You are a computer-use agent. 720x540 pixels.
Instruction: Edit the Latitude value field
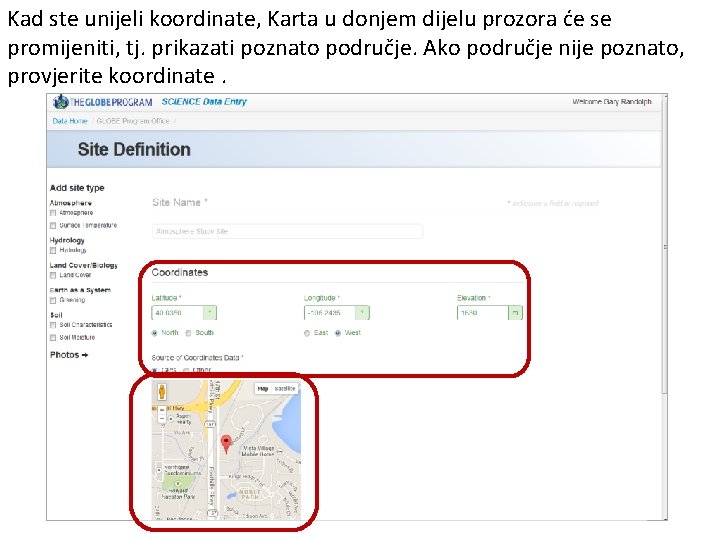pos(177,313)
